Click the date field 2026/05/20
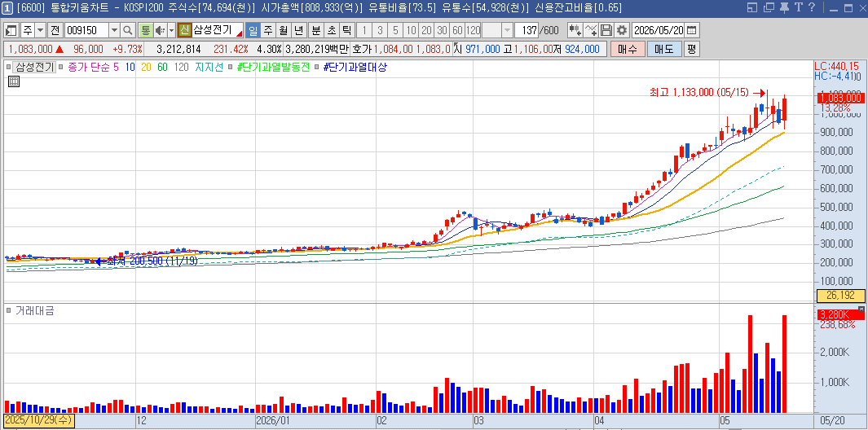 point(659,30)
